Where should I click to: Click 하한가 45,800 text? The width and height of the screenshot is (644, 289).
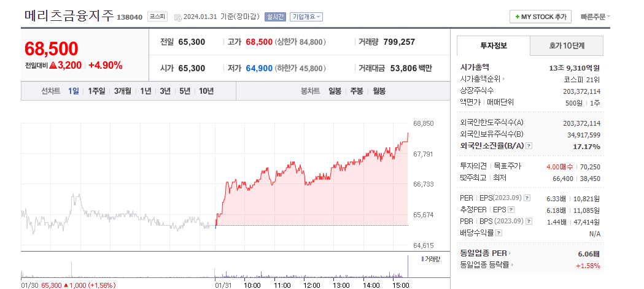pos(301,68)
